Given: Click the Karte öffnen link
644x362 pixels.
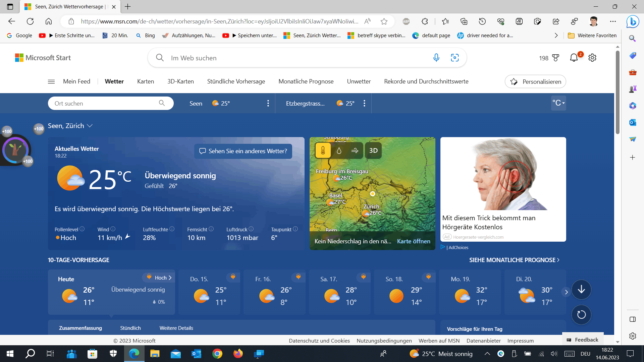Looking at the screenshot, I should point(414,241).
